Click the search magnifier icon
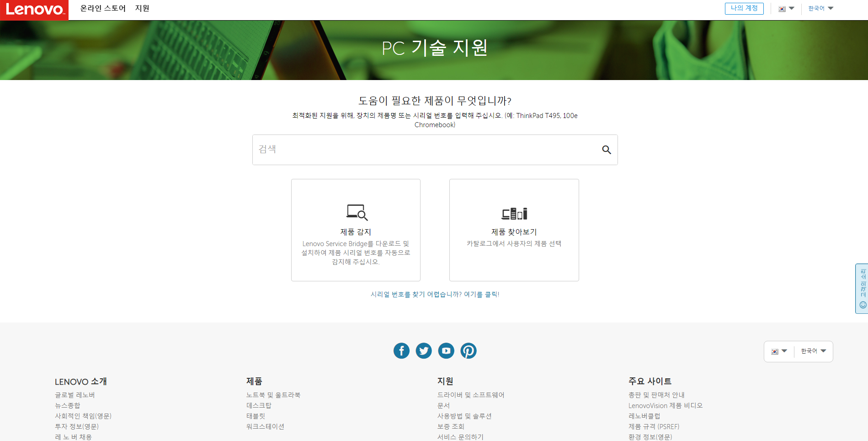Screen dimensions: 868x441 (607, 150)
